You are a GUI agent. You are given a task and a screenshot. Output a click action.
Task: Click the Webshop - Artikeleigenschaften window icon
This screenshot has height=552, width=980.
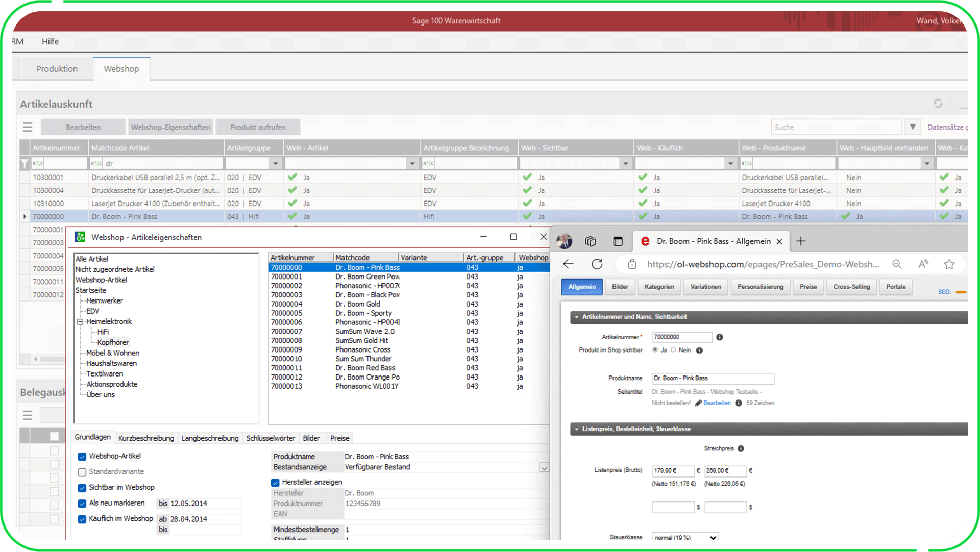click(80, 237)
